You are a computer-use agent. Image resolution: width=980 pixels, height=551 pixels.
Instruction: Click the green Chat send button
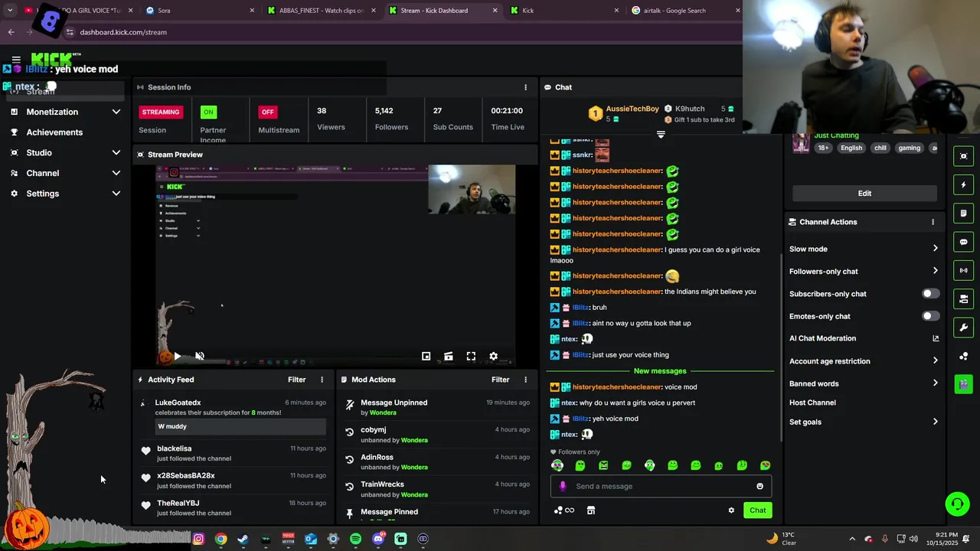point(757,510)
